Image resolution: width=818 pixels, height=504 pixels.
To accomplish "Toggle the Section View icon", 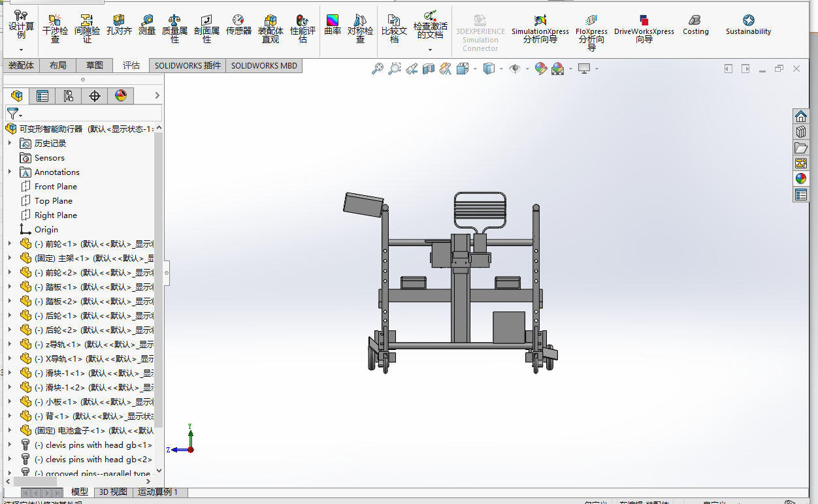I will click(429, 69).
